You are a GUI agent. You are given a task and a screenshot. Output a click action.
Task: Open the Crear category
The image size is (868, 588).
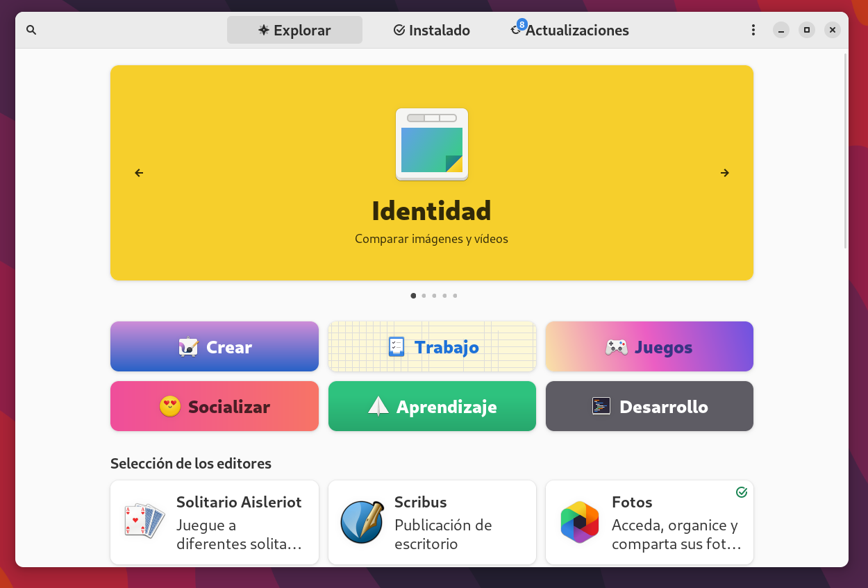tap(215, 346)
